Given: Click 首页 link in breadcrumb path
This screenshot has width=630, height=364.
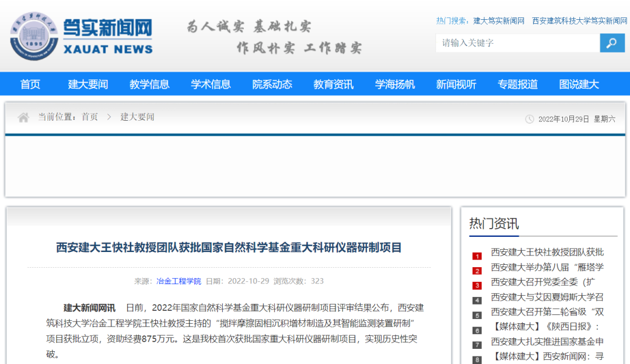Looking at the screenshot, I should click(x=90, y=117).
